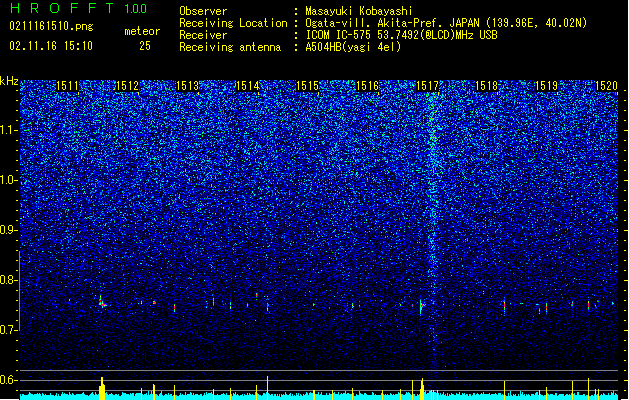Viewport: 629px width, 400px height.
Task: Click the 1511 time marker
Action: pos(67,86)
